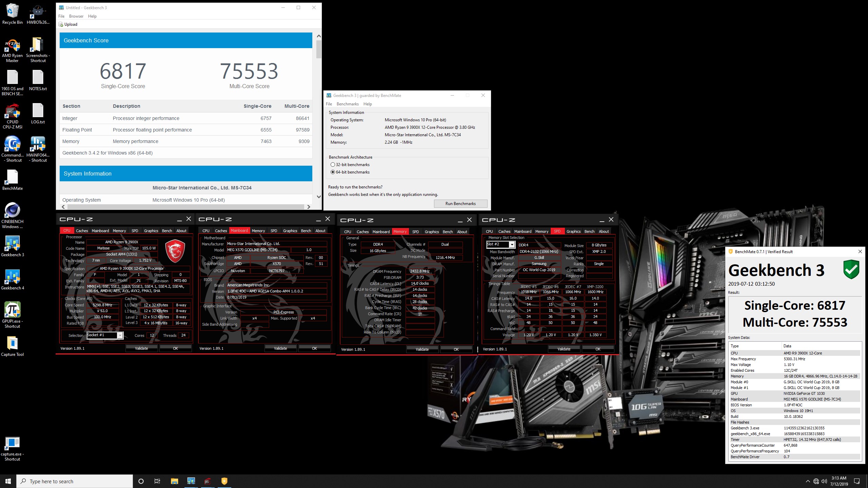Click OK in the second CPU-Z window
Screen dimensions: 868x488
pos(314,348)
